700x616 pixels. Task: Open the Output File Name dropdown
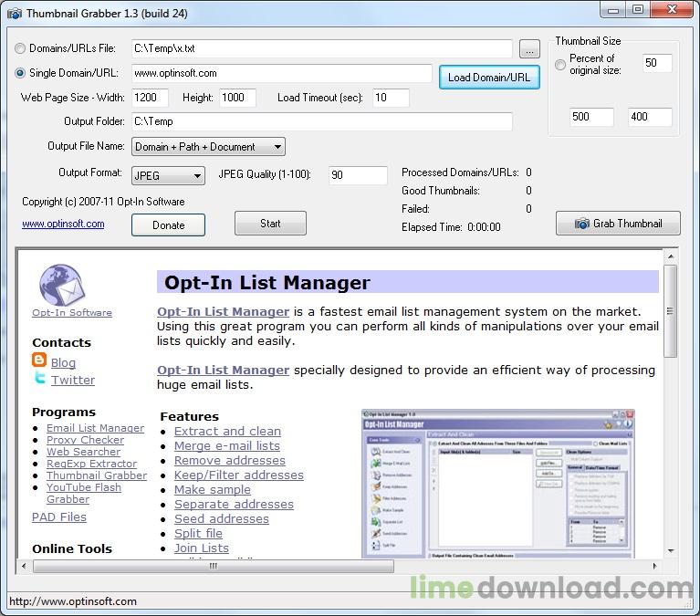[x=208, y=146]
